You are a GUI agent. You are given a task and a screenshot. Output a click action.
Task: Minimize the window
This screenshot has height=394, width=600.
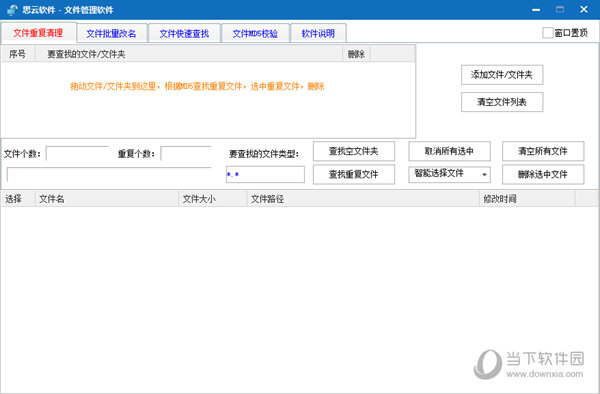[x=536, y=10]
